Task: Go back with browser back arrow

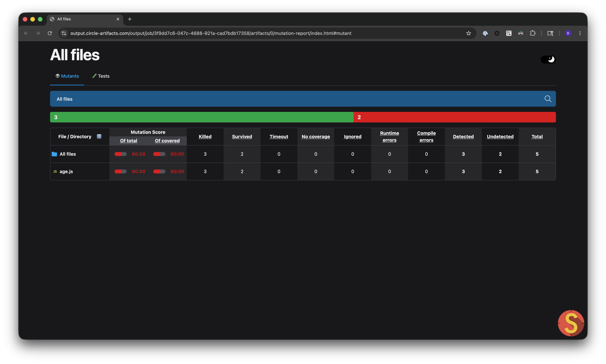Action: pos(26,33)
